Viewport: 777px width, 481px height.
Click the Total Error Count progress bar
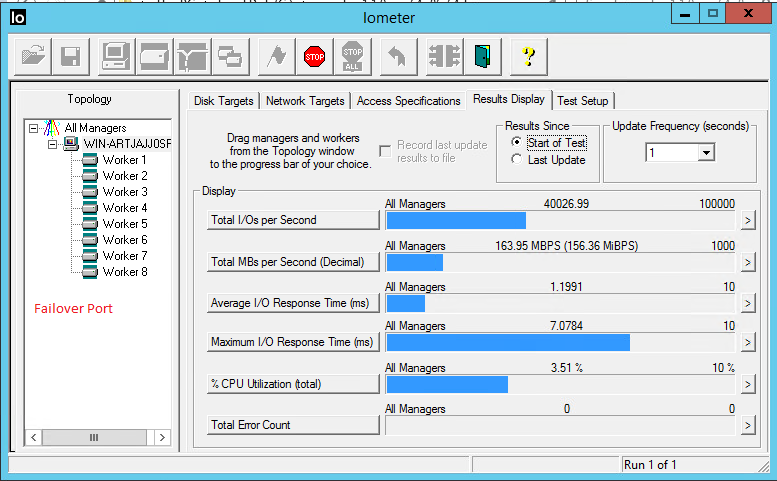560,426
